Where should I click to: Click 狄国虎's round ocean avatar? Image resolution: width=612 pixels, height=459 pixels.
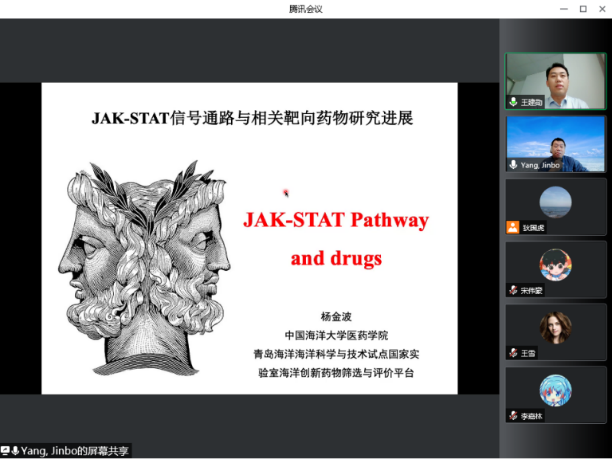coord(555,203)
